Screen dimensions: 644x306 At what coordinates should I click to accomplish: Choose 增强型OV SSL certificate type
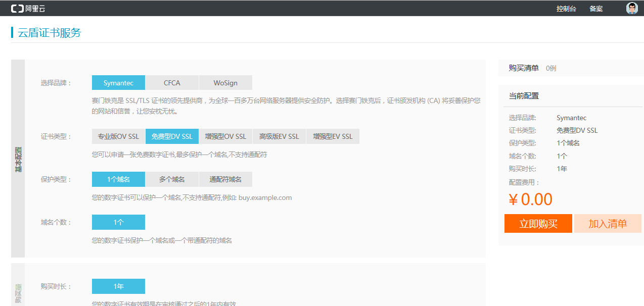pyautogui.click(x=225, y=136)
